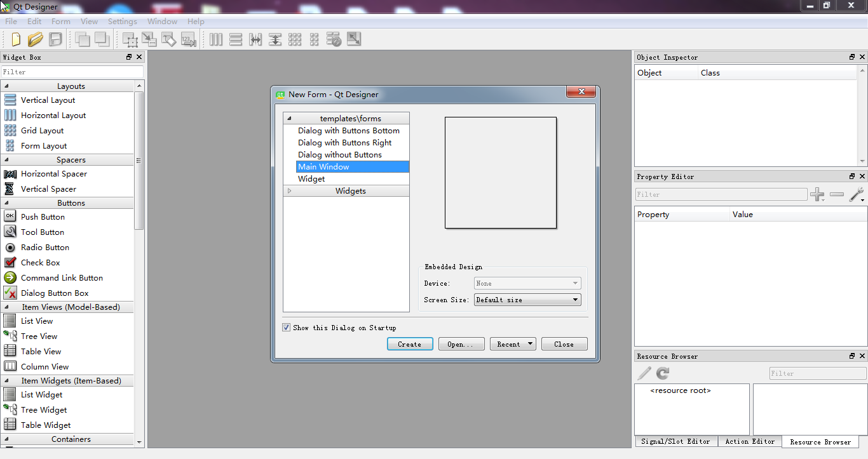Image resolution: width=868 pixels, height=459 pixels.
Task: Click the Tree View widget icon
Action: tap(10, 336)
